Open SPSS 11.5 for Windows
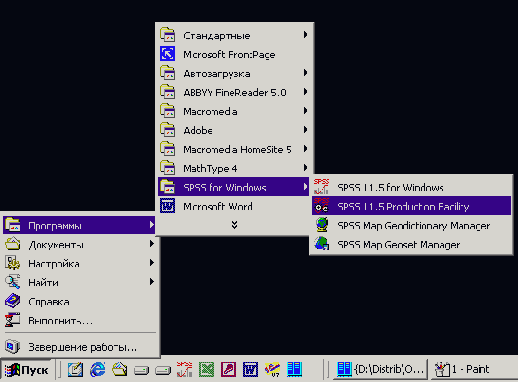518x382 pixels. [x=411, y=187]
